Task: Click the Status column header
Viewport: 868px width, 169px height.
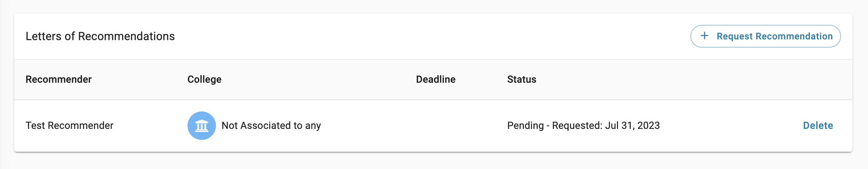Action: [522, 79]
